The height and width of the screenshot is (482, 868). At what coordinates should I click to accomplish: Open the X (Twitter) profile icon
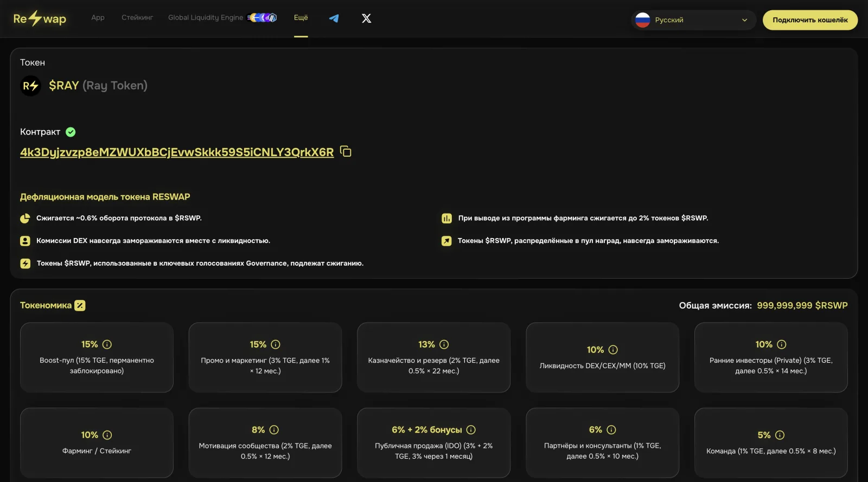(x=367, y=18)
